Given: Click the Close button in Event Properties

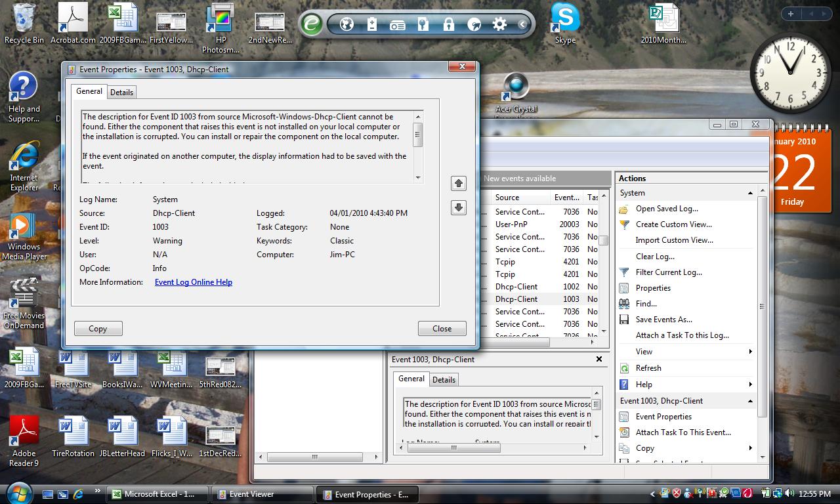Looking at the screenshot, I should click(x=442, y=329).
